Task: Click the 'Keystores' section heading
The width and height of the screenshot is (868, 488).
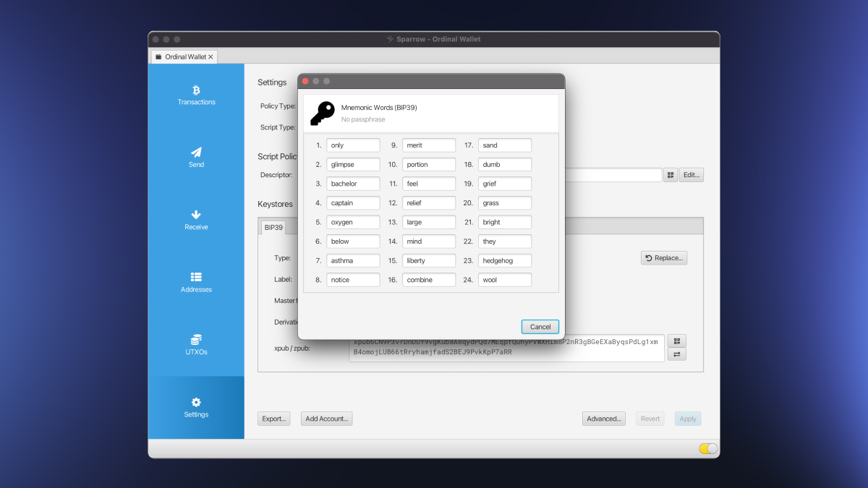Action: (275, 205)
